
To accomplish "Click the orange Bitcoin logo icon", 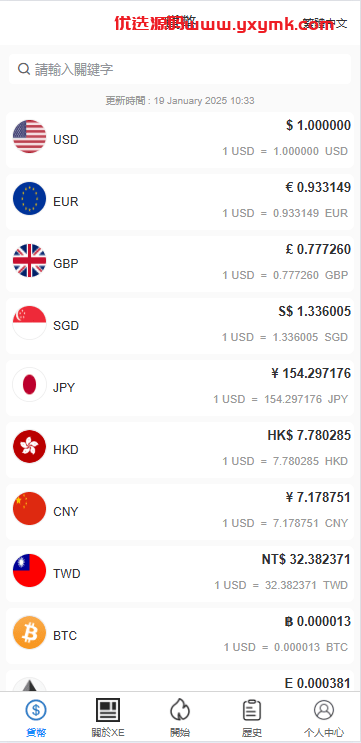I will 29,633.
